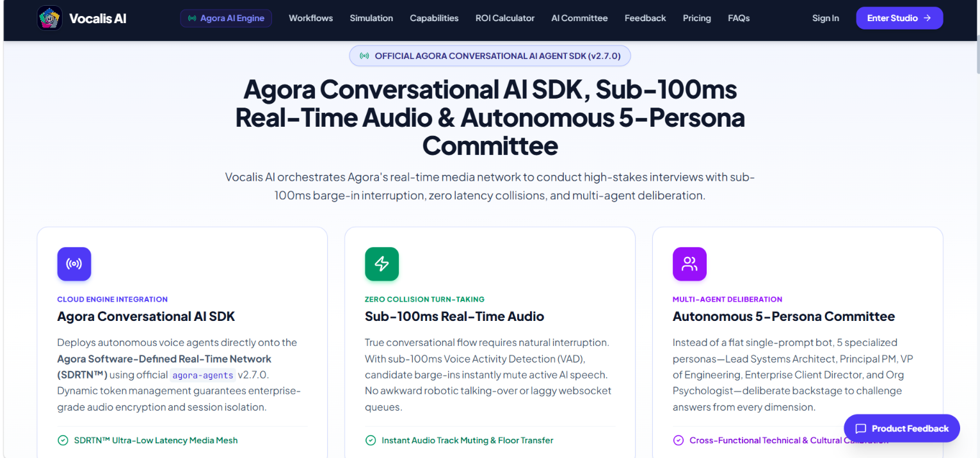Click the purple people icon on Committee card
This screenshot has width=980, height=458.
[x=689, y=264]
